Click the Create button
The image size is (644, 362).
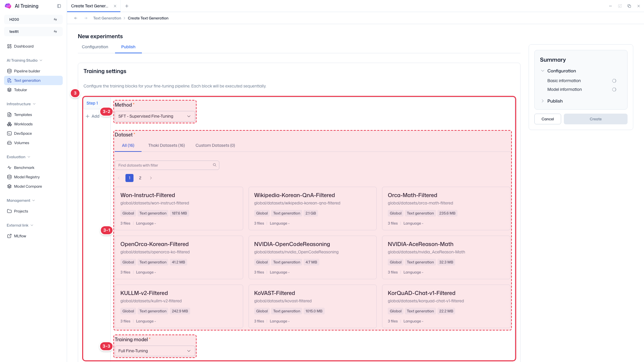(596, 119)
